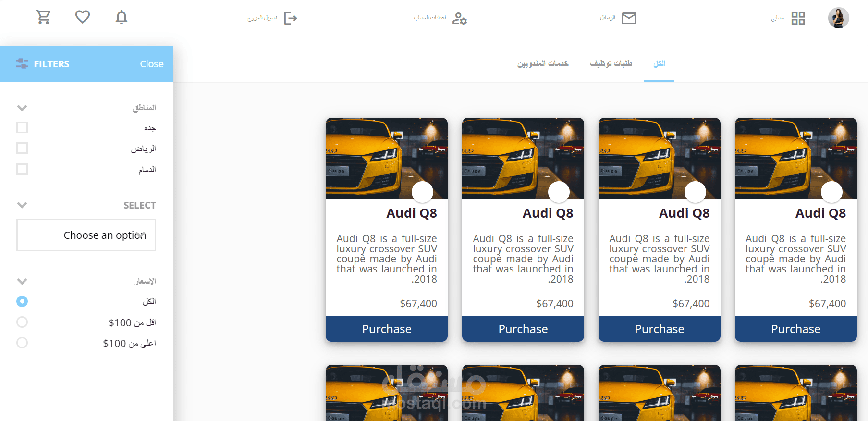
Task: Switch to الكل tab
Action: (659, 64)
